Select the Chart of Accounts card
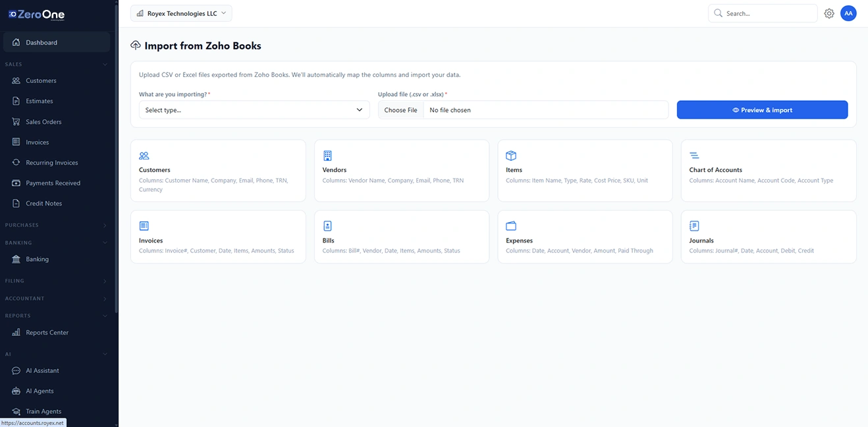This screenshot has height=427, width=868. point(769,171)
